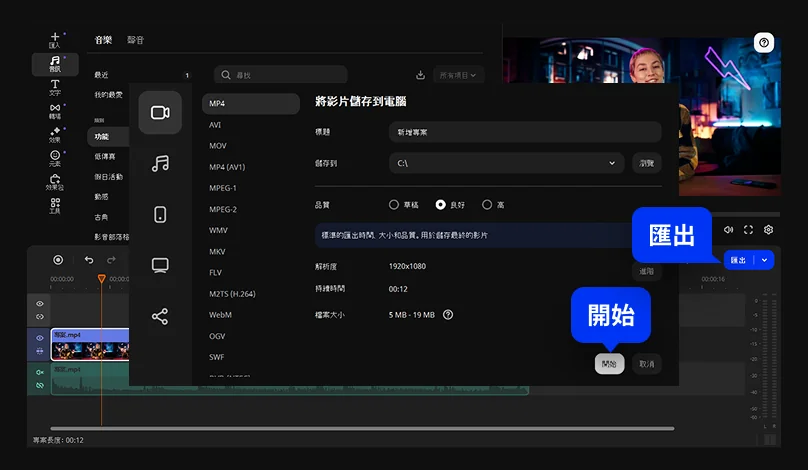The width and height of the screenshot is (808, 470).
Task: Select the TV screen export category
Action: click(x=160, y=265)
